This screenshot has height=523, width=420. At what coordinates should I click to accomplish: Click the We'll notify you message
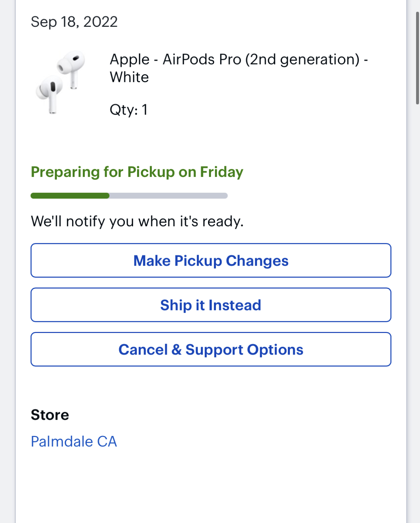137,221
